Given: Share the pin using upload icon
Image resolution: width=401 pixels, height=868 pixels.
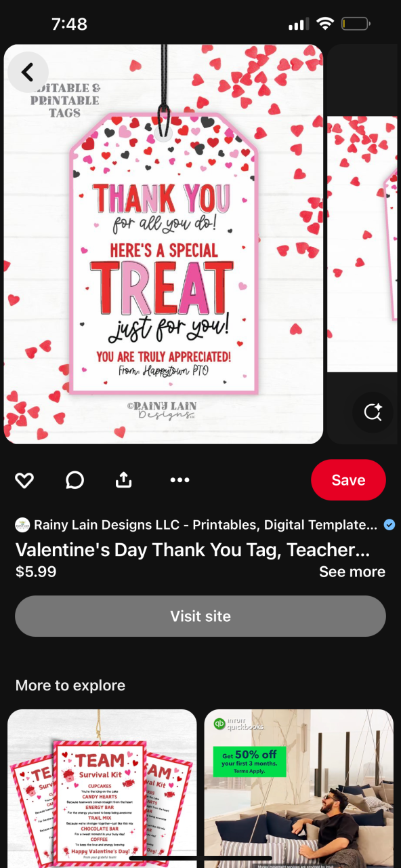Looking at the screenshot, I should [x=123, y=480].
